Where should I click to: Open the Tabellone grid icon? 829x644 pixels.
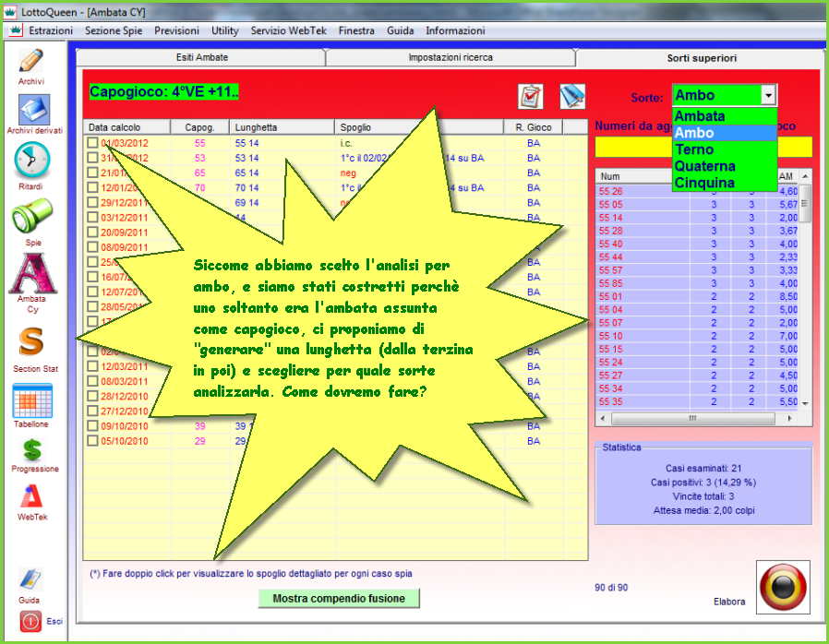coord(32,401)
